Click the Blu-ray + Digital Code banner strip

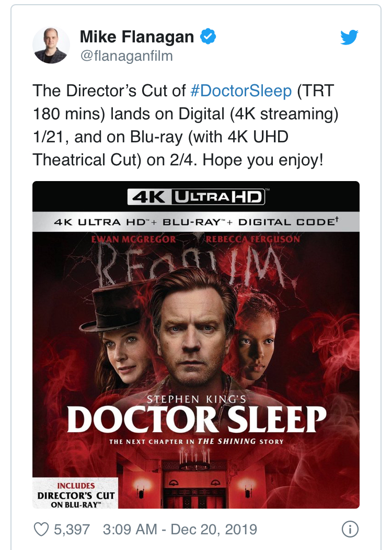(196, 222)
